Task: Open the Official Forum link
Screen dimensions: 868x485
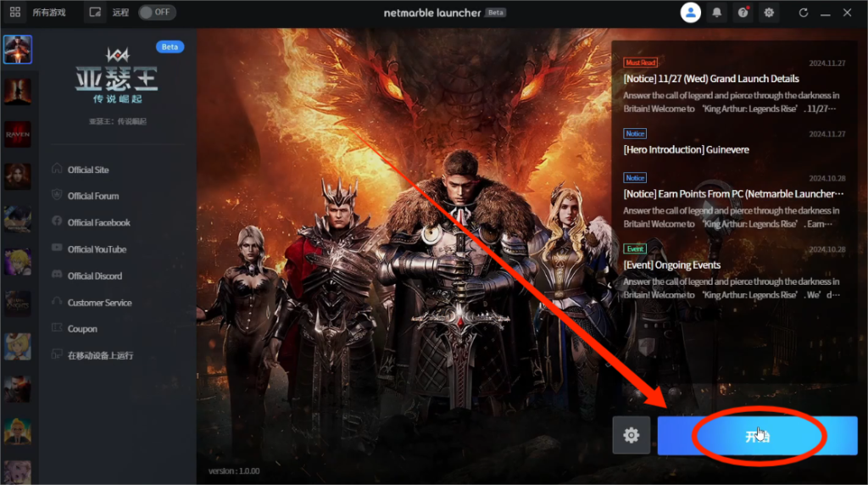Action: 92,196
